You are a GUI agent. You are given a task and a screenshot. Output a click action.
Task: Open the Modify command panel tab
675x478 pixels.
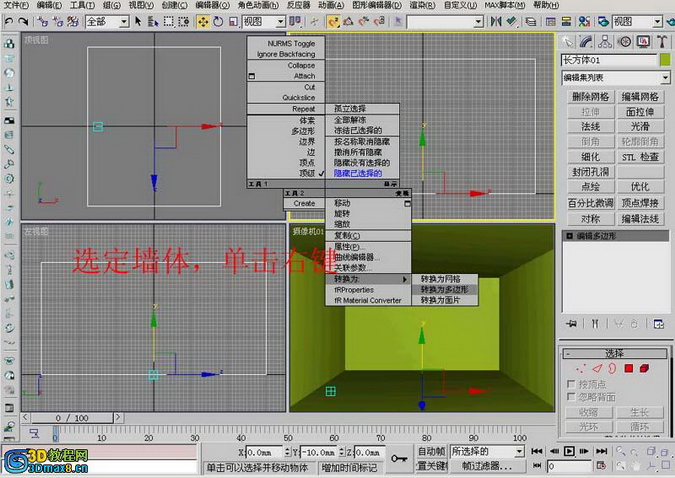click(586, 41)
